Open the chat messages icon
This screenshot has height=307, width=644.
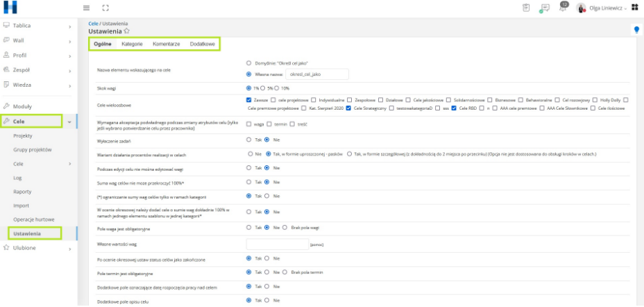pos(545,8)
